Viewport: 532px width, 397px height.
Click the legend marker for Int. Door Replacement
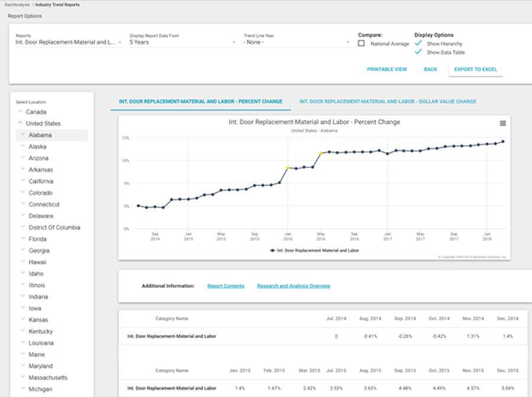point(273,250)
